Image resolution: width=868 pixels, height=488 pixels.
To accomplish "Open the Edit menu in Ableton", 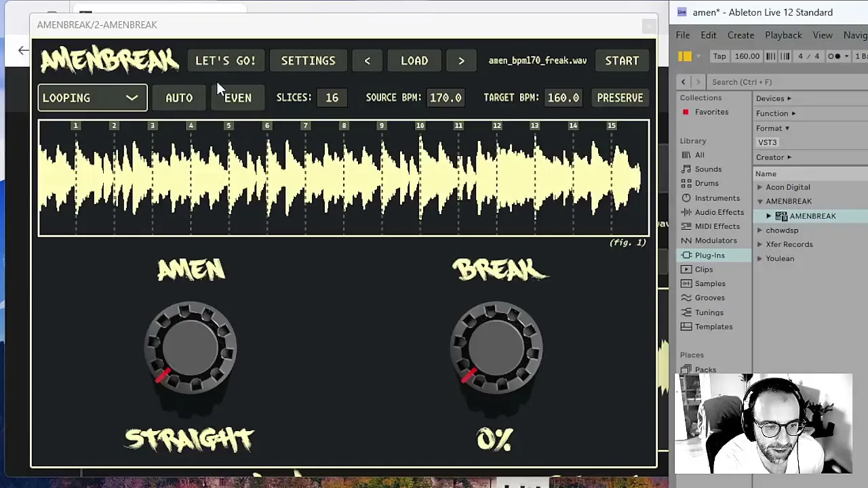I will pos(708,35).
